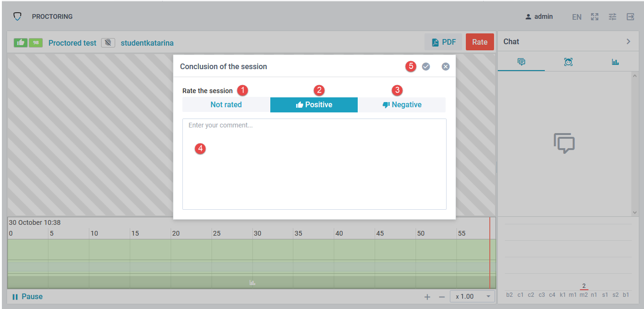Download the PDF report

pyautogui.click(x=444, y=42)
